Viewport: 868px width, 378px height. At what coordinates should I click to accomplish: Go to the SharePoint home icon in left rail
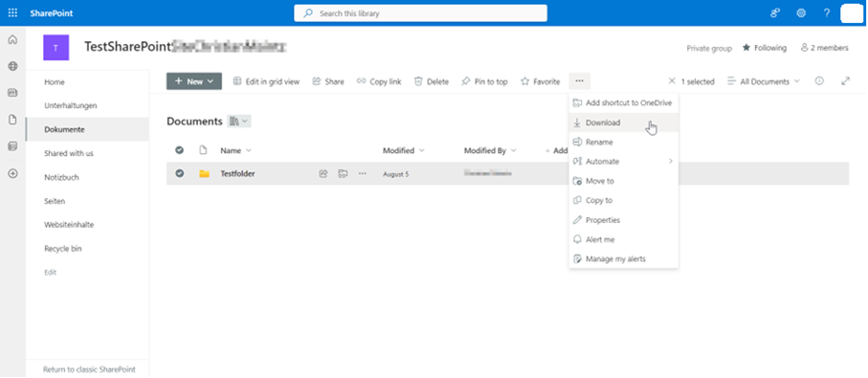point(12,40)
